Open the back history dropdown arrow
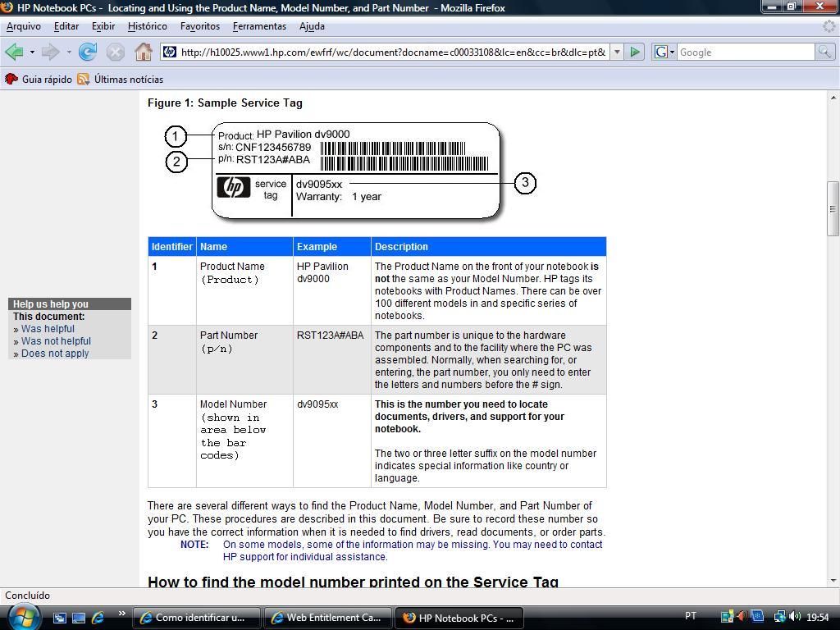This screenshot has height=630, width=840. point(32,52)
